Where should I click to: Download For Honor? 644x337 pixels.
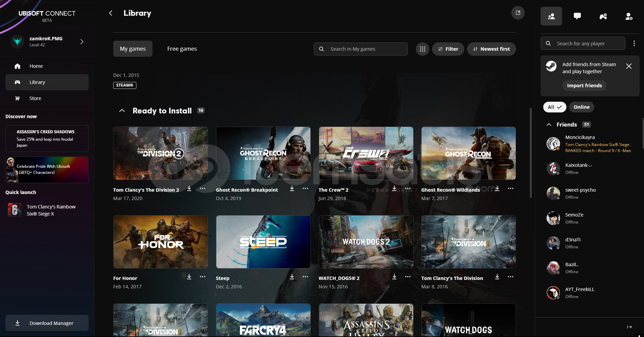[189, 277]
